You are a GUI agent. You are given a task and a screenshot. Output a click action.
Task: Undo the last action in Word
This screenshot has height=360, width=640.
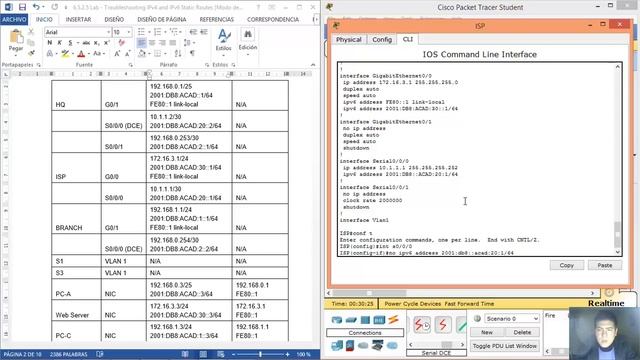point(36,7)
